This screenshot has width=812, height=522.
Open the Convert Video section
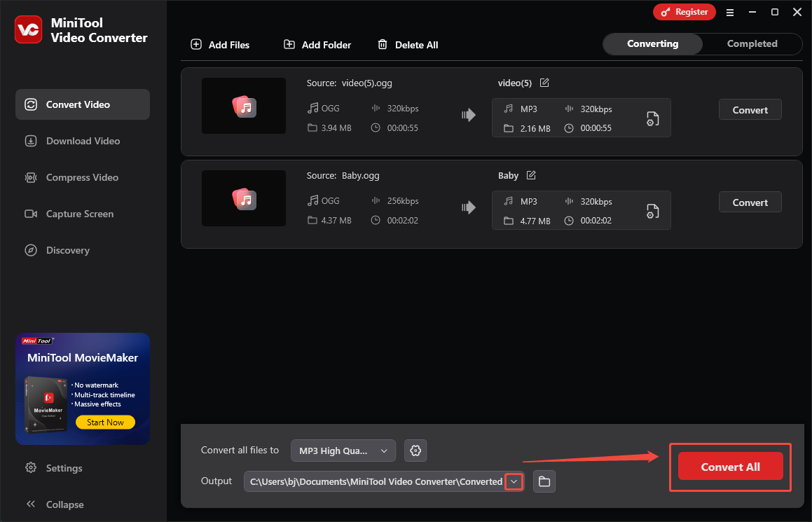[83, 104]
